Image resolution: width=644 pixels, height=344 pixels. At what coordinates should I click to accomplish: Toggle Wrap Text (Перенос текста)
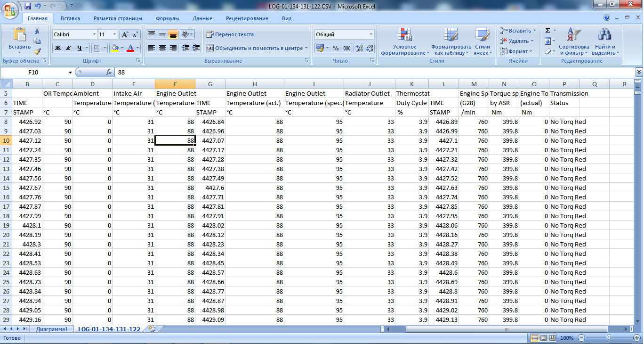coord(230,34)
